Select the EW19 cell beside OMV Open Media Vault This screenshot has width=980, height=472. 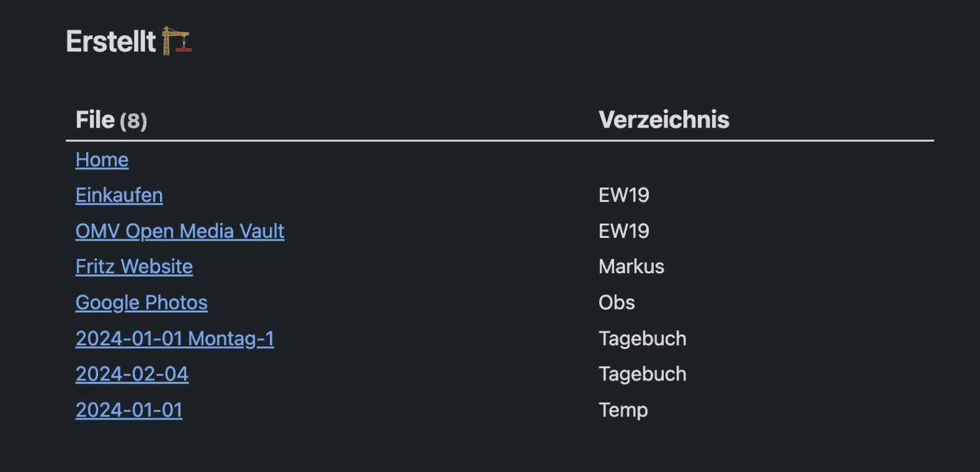tap(623, 231)
